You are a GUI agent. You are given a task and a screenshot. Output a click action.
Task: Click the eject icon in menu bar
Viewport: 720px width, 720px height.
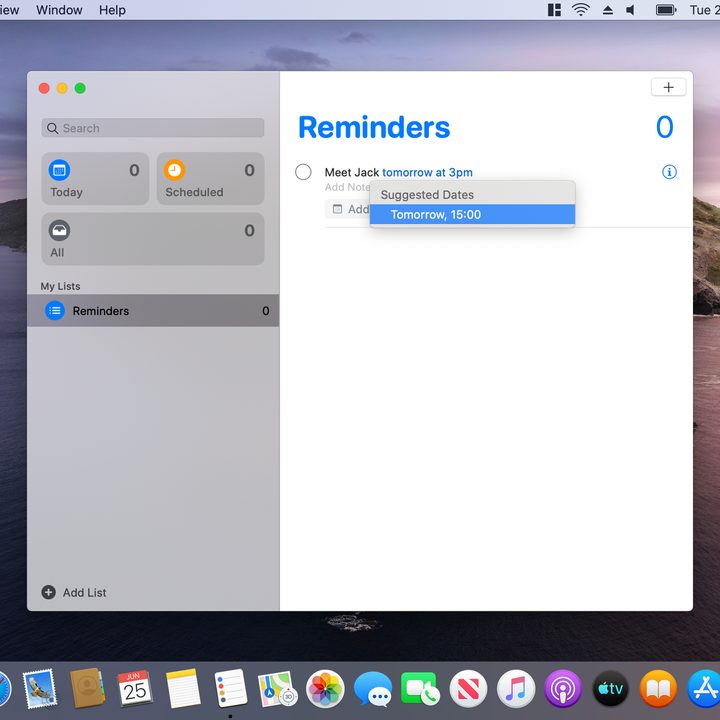[608, 10]
